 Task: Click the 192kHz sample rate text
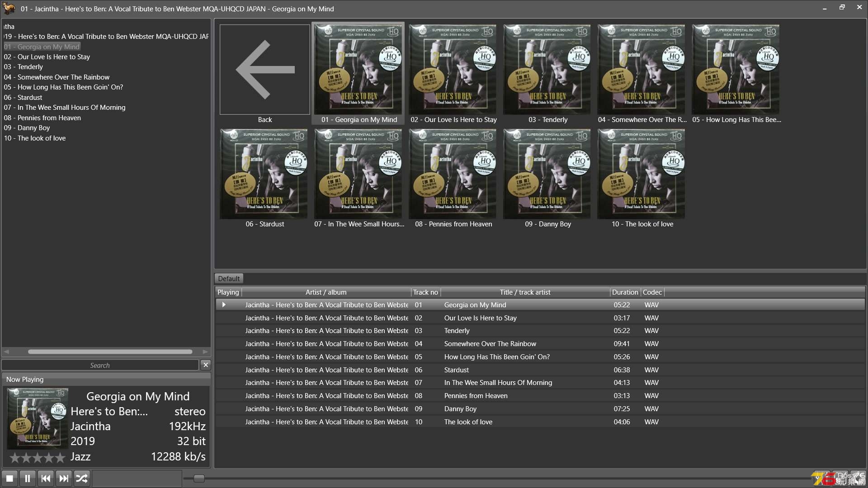coord(187,427)
